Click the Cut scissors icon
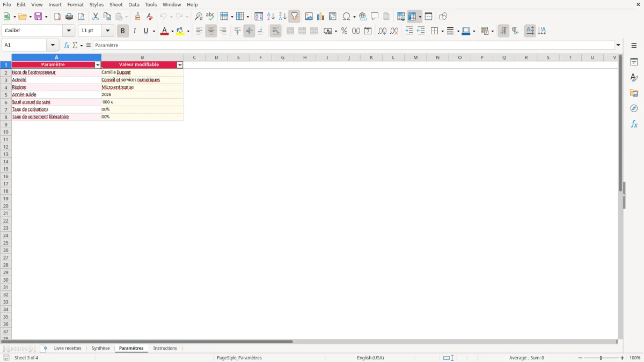 click(x=96, y=17)
